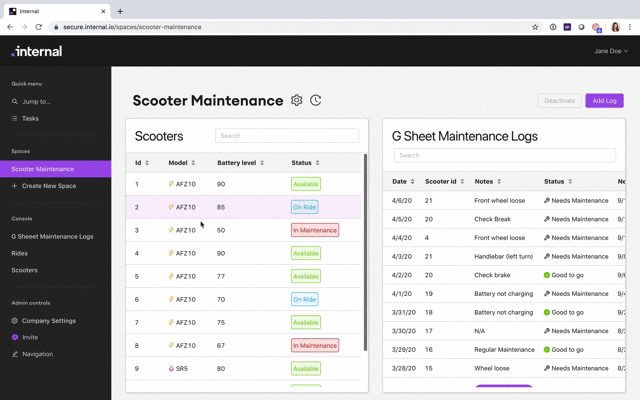
Task: Expand the Jane Doe user menu
Action: 611,51
